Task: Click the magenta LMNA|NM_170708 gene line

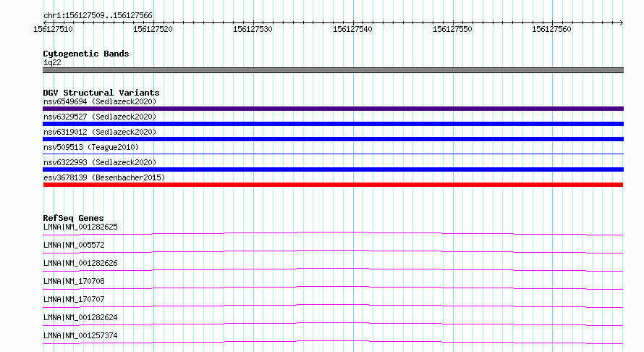Action: pyautogui.click(x=333, y=288)
